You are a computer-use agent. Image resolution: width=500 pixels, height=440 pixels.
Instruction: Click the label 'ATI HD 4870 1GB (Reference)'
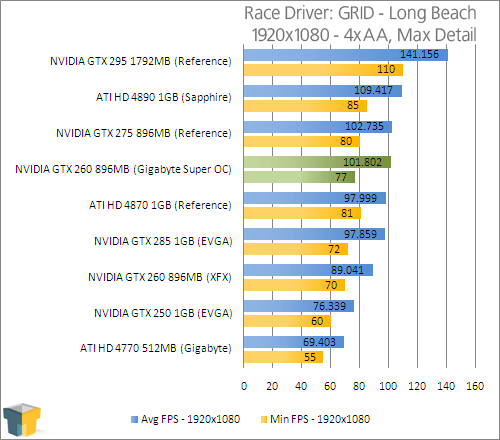tap(160, 205)
